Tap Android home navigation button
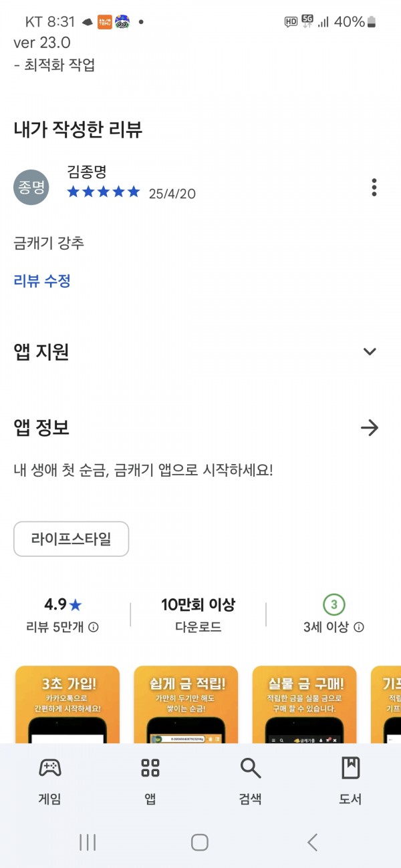This screenshot has width=401, height=868. (x=200, y=842)
